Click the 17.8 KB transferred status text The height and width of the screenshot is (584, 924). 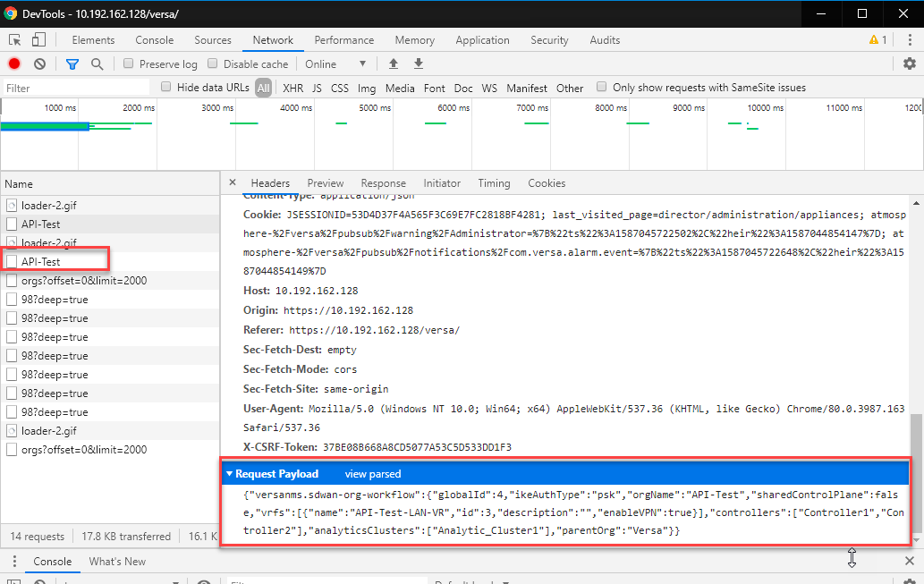126,537
